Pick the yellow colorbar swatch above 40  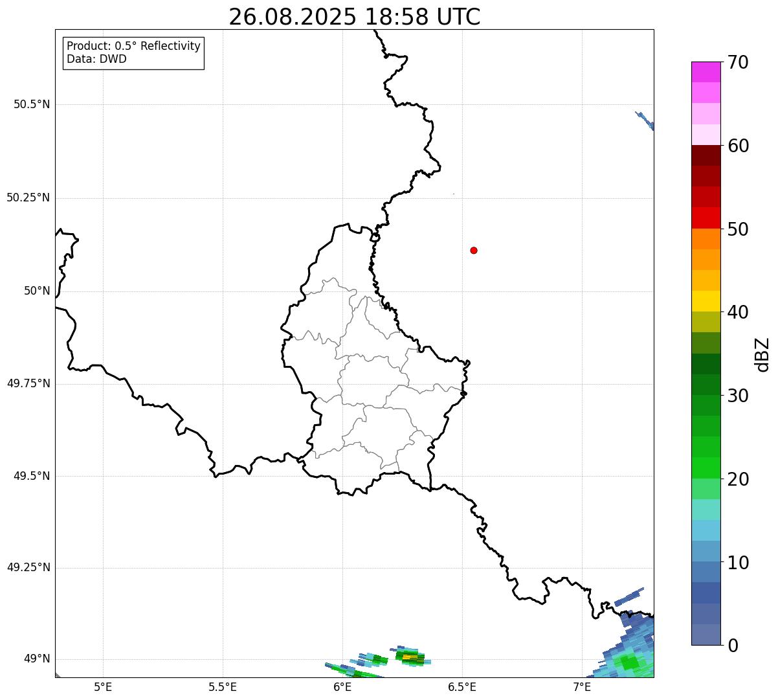pyautogui.click(x=706, y=301)
